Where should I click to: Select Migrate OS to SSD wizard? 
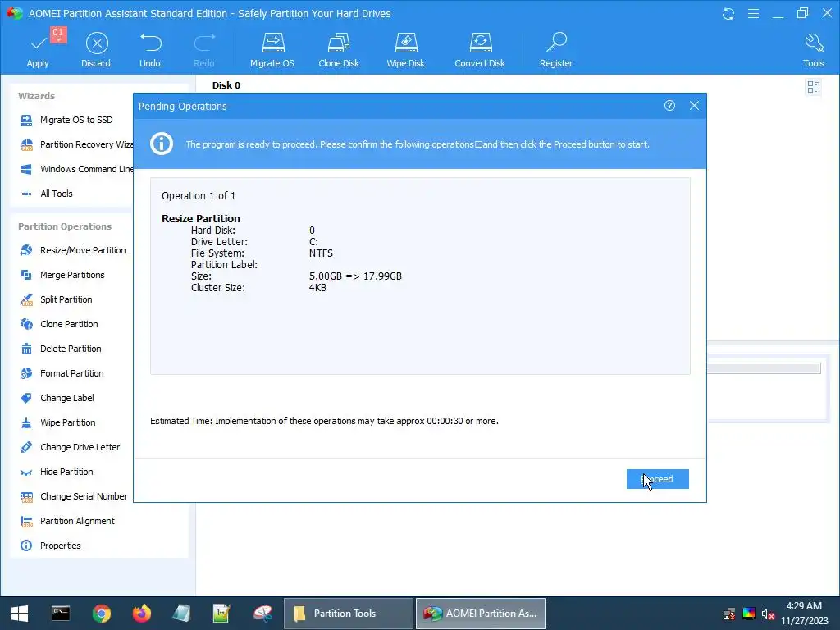click(76, 120)
